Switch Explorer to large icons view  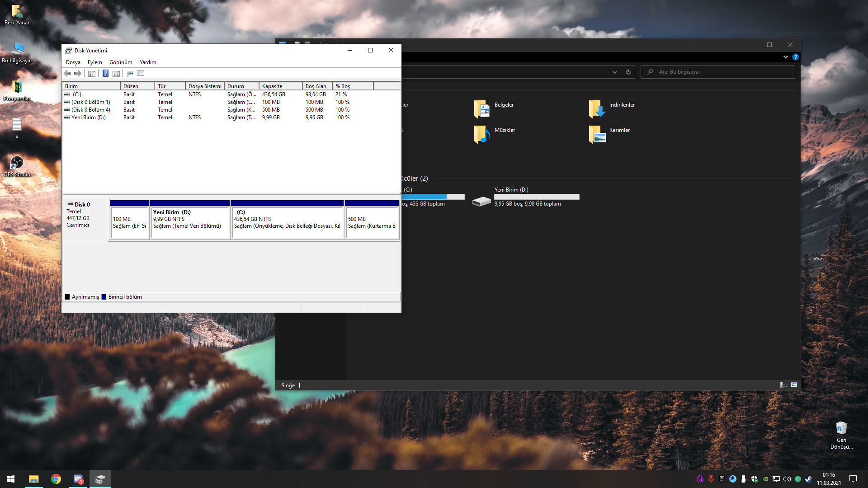[794, 385]
